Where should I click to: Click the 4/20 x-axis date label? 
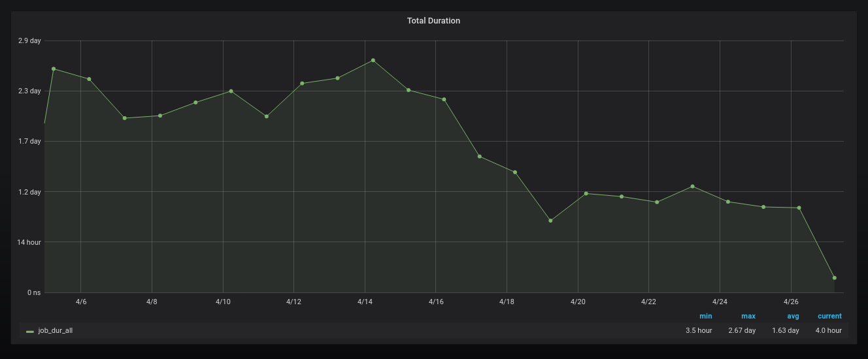click(578, 302)
